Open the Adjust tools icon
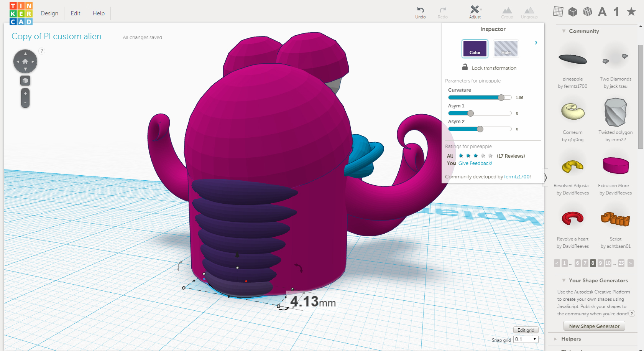The height and width of the screenshot is (351, 644). pos(475,9)
